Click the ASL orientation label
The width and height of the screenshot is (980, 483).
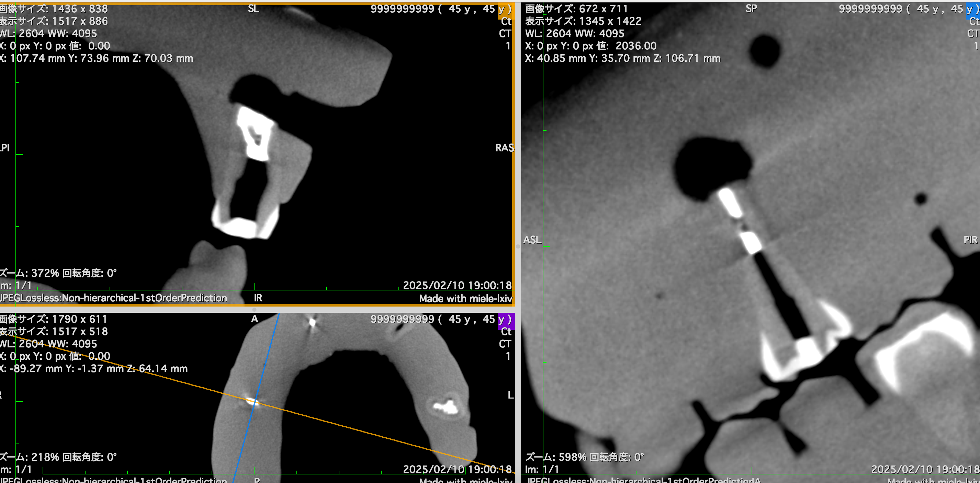coord(532,240)
